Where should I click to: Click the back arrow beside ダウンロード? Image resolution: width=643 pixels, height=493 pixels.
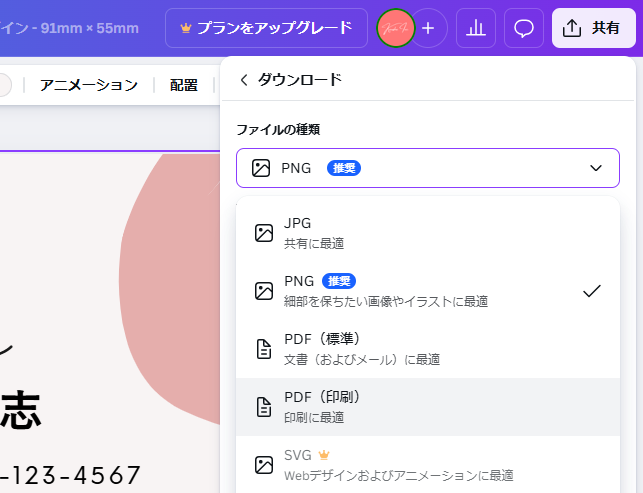pyautogui.click(x=243, y=80)
